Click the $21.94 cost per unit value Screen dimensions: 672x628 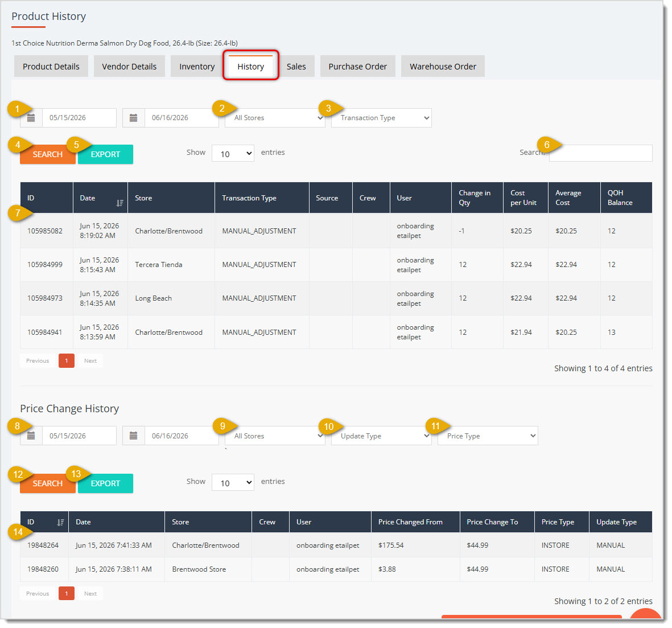(x=521, y=333)
